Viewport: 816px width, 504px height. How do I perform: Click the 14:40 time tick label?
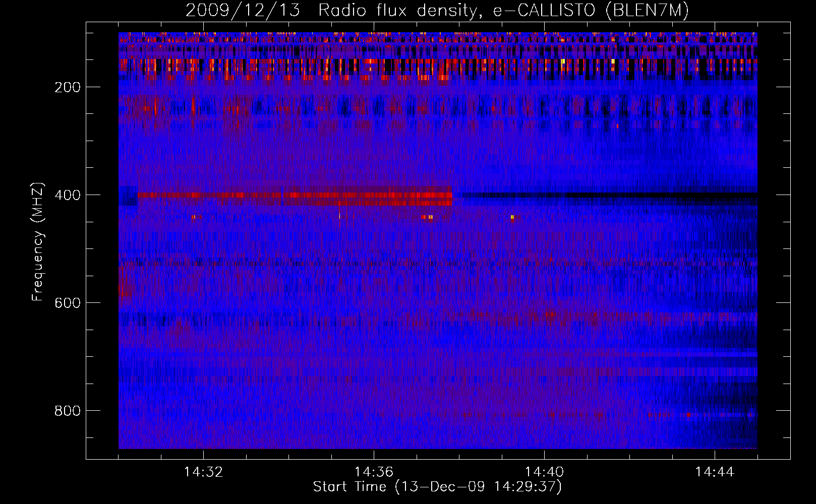coord(544,472)
